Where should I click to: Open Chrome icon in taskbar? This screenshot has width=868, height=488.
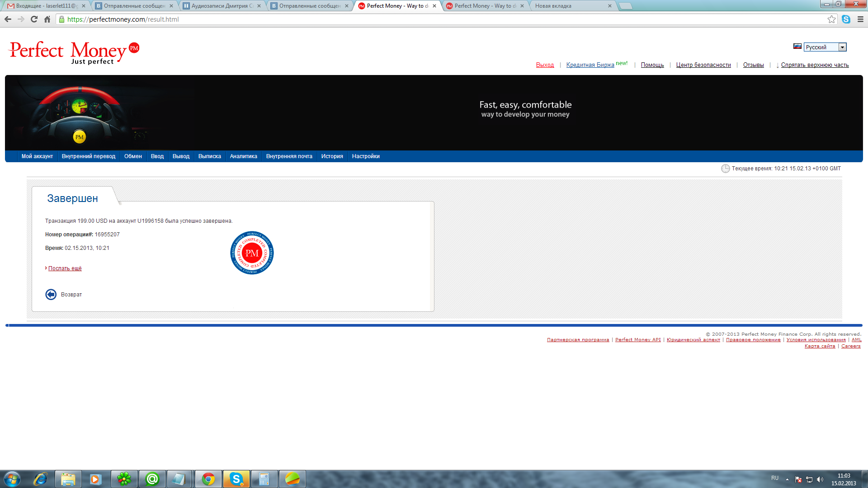coord(208,479)
